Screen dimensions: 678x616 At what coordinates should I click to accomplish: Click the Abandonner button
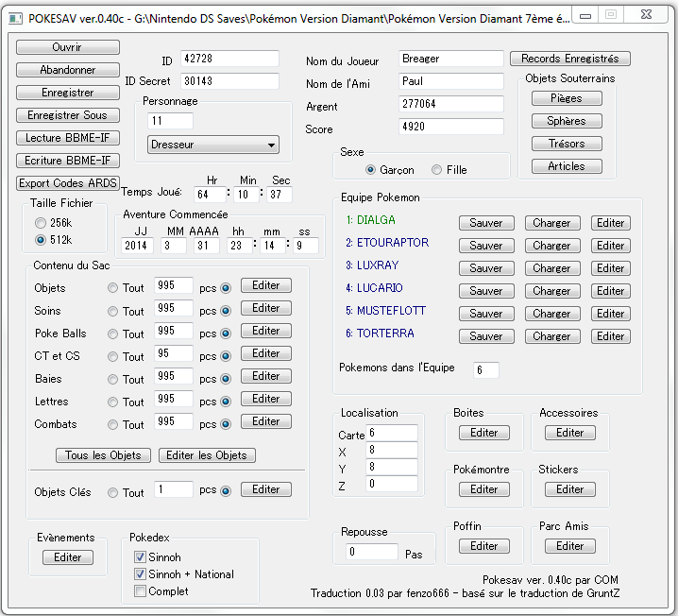point(68,70)
